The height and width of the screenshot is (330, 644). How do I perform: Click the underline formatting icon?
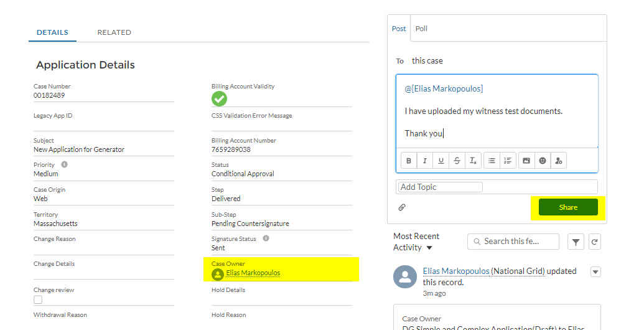(441, 161)
